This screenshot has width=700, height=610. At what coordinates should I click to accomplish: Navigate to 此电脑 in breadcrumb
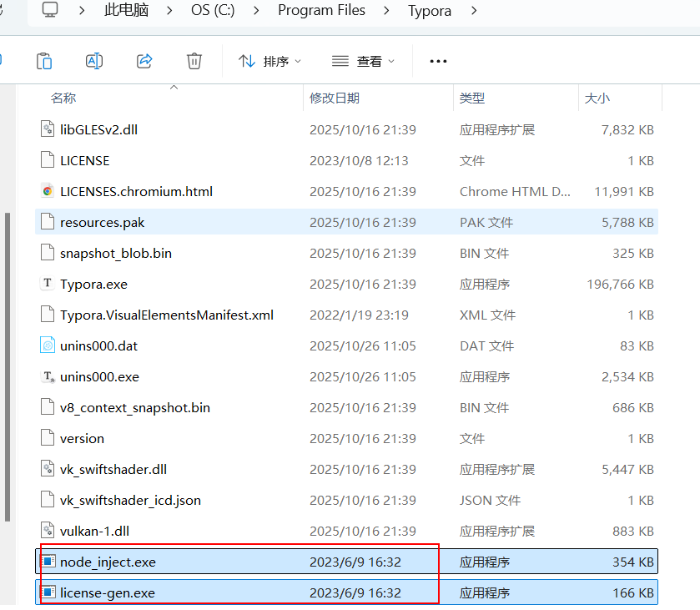(x=126, y=10)
